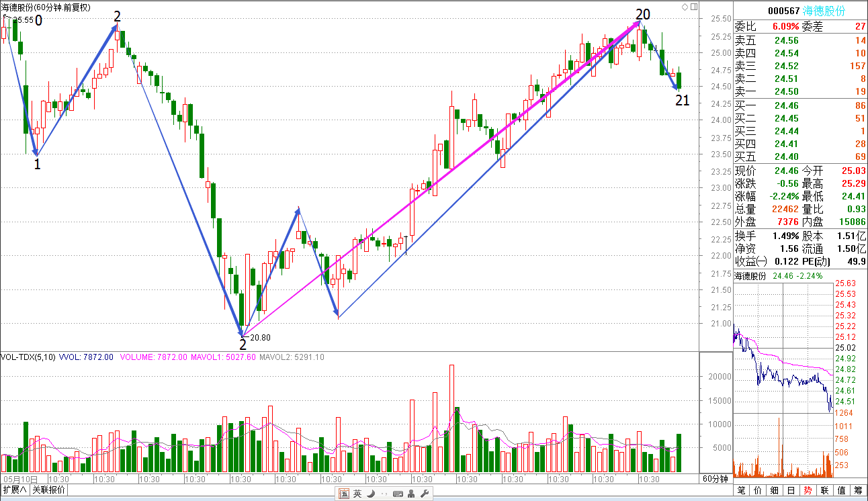Image resolution: width=868 pixels, height=501 pixels.
Task: Click the chart title 海德股份(60分钟 前复权)
Action: 46,7
